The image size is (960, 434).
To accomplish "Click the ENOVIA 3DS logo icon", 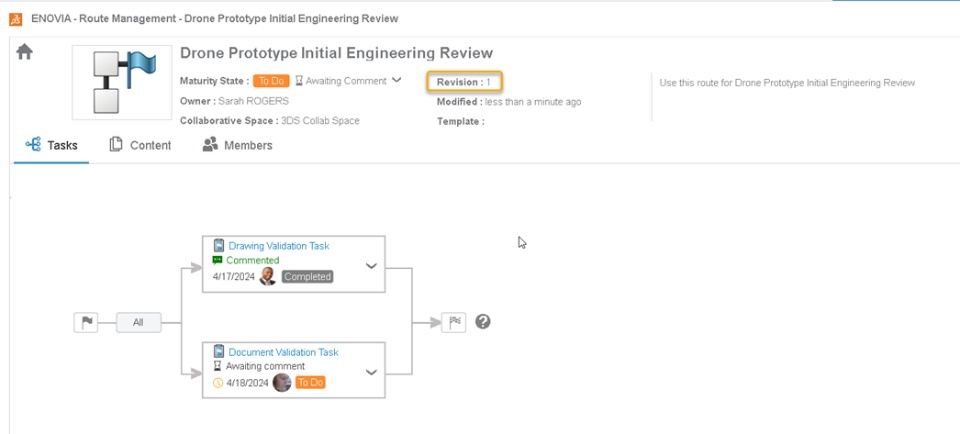I will [15, 18].
